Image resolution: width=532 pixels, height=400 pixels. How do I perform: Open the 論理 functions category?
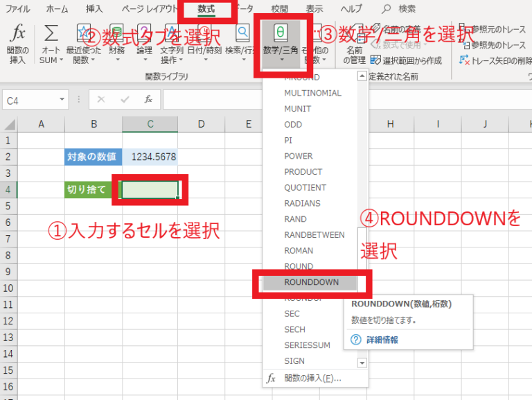(144, 44)
